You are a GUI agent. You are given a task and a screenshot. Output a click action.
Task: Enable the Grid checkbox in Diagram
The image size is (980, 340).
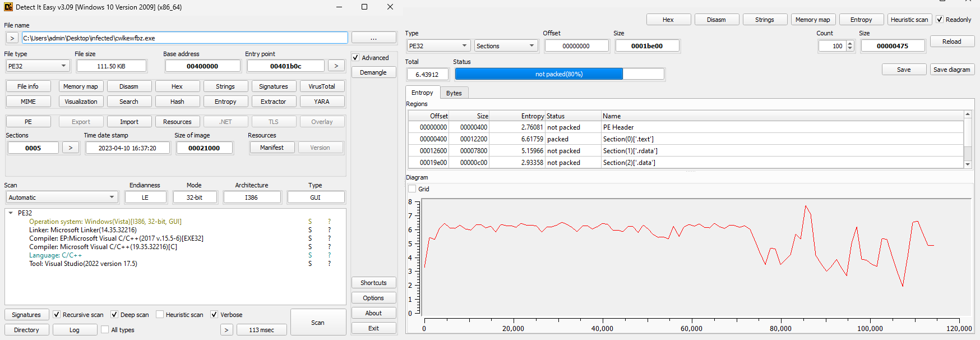[x=412, y=189]
